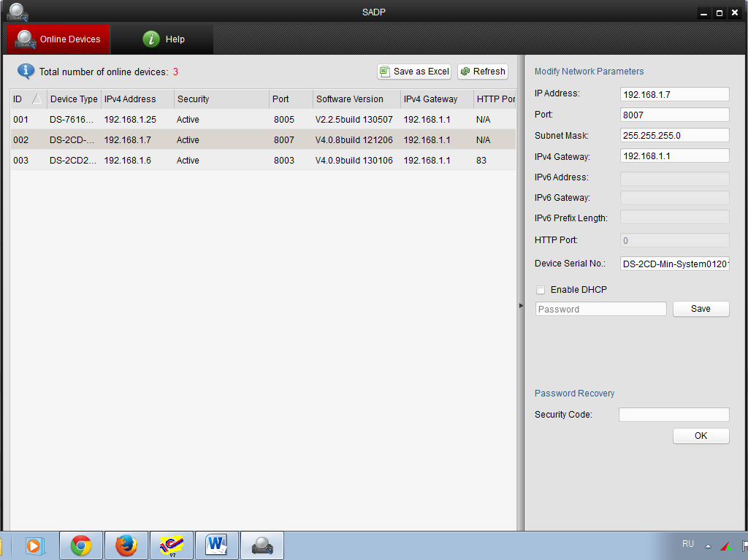
Task: Click the HTTP Port input field
Action: click(674, 240)
